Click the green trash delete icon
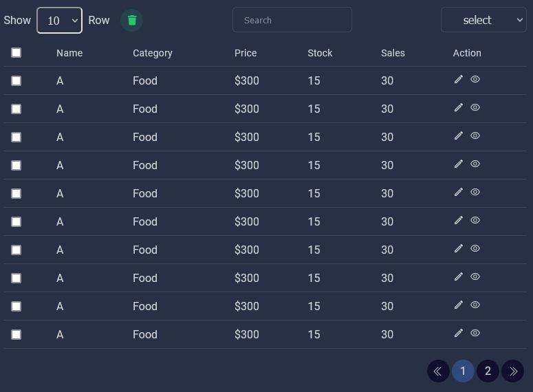The width and height of the screenshot is (533, 392). click(x=131, y=21)
